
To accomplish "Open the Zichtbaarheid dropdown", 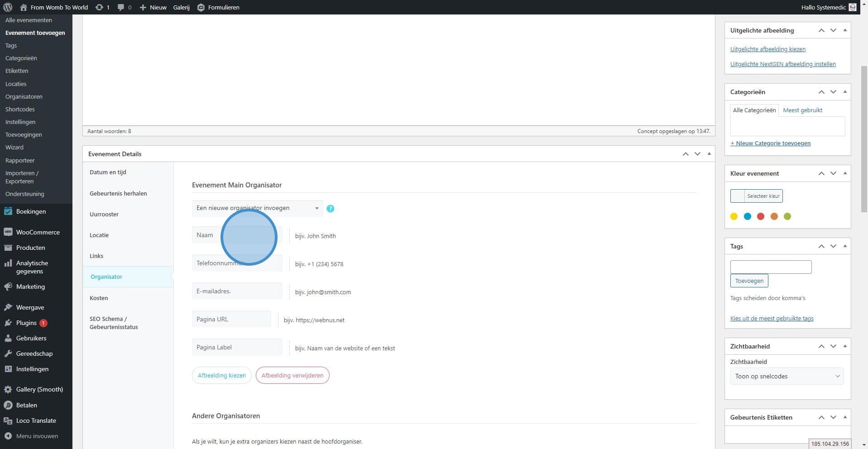I will (x=786, y=376).
